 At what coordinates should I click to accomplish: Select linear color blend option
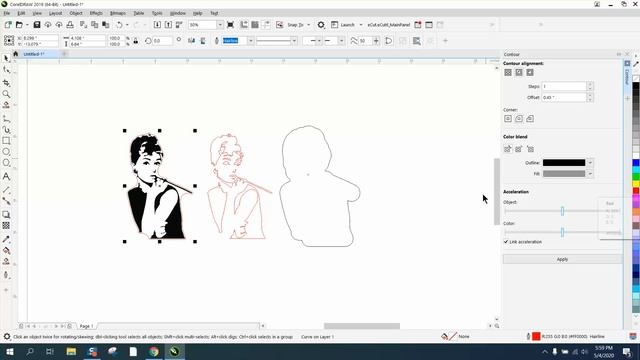[x=508, y=149]
